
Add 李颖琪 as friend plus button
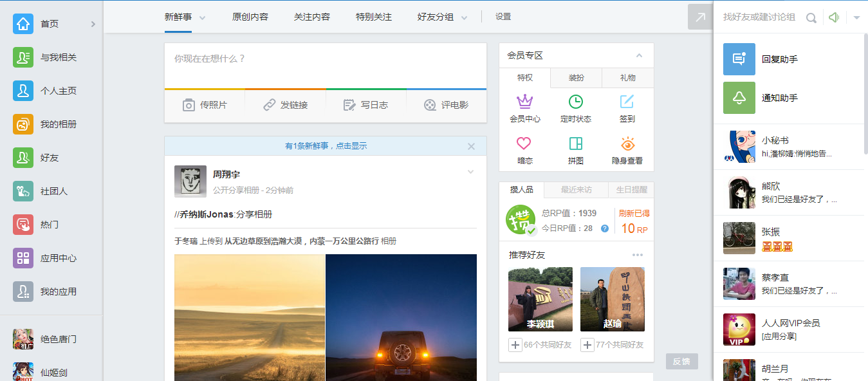[515, 346]
